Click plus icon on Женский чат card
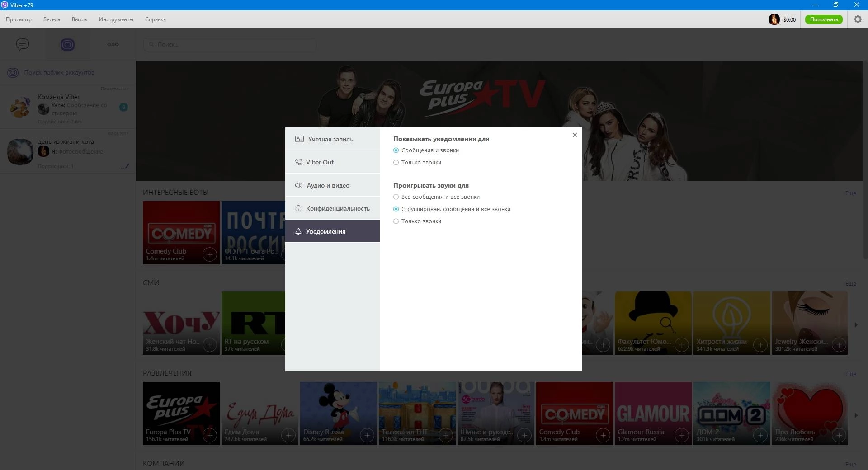This screenshot has height=470, width=868. coord(210,345)
